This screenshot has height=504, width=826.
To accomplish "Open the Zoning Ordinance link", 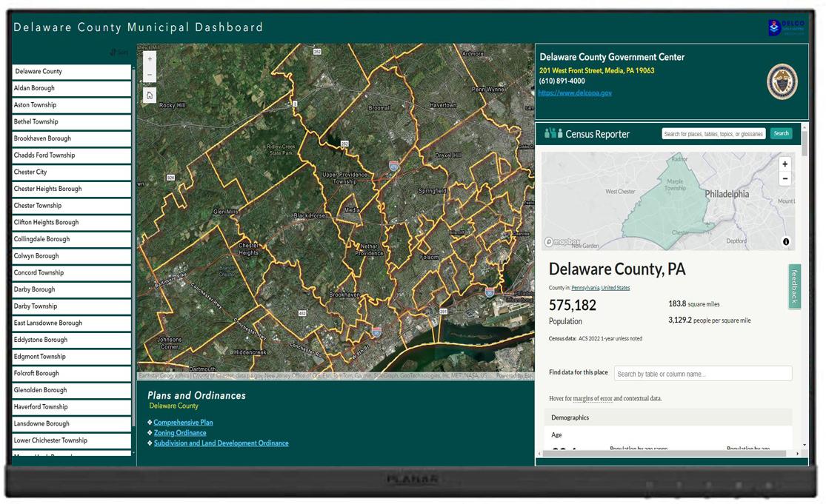I will click(x=180, y=433).
